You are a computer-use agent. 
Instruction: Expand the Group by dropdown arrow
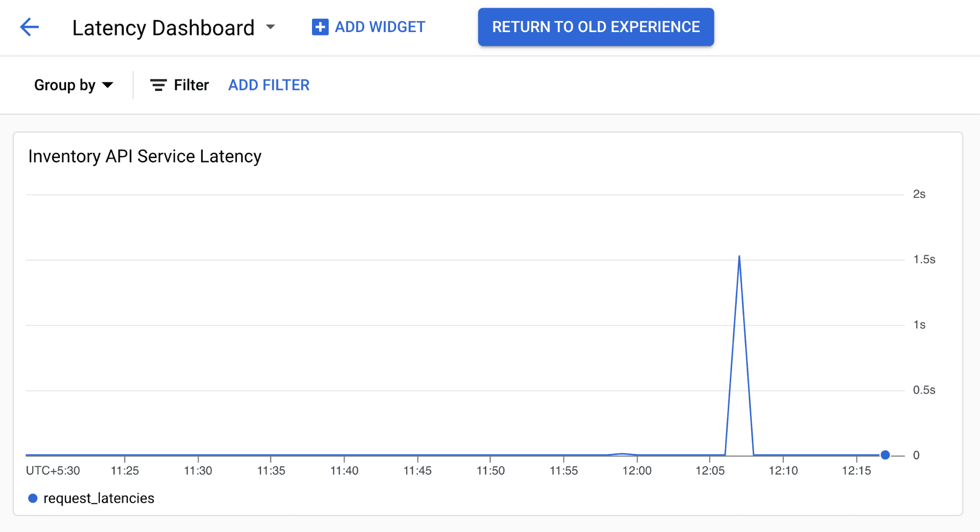pyautogui.click(x=108, y=85)
